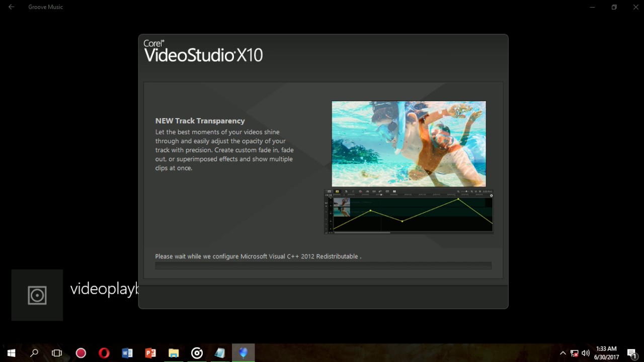
Task: Open the blue notepad-like taskbar app
Action: [x=220, y=353]
